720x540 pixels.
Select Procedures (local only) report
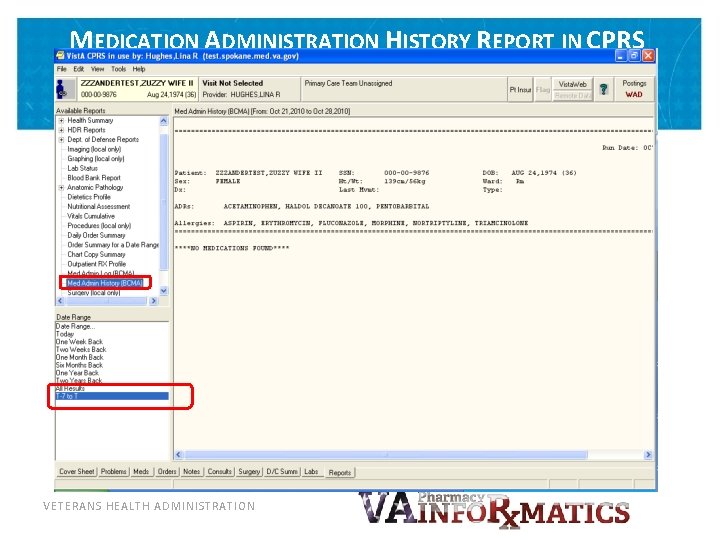point(99,226)
